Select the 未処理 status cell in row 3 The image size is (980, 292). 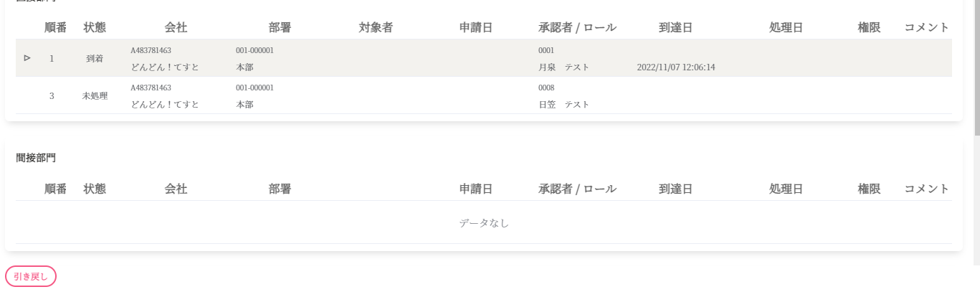95,95
